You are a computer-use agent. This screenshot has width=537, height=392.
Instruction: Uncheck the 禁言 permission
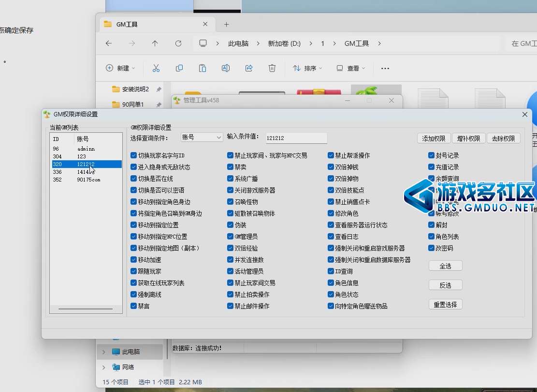click(134, 306)
